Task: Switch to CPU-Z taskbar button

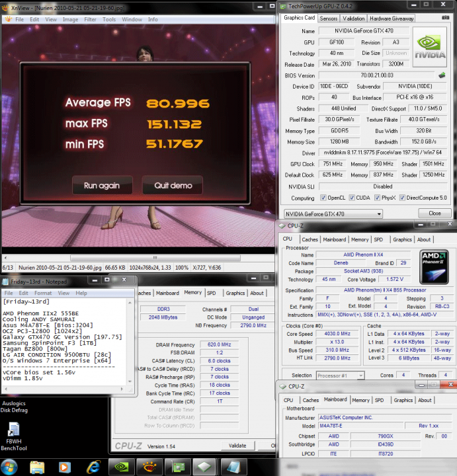Action: tap(204, 467)
